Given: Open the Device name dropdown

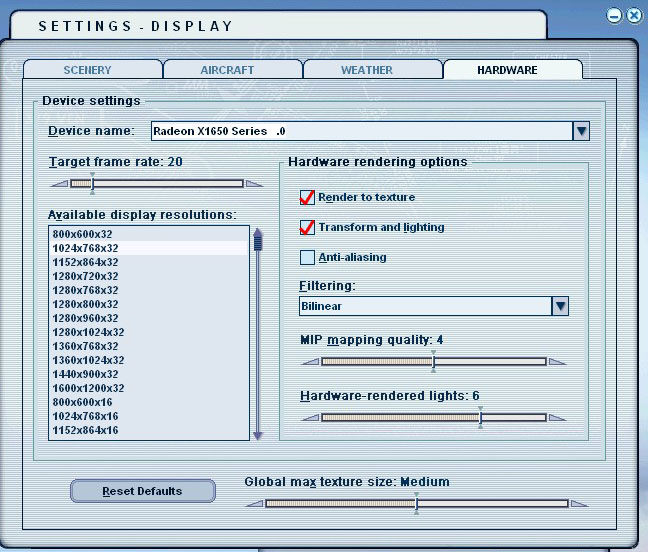Looking at the screenshot, I should pos(581,131).
